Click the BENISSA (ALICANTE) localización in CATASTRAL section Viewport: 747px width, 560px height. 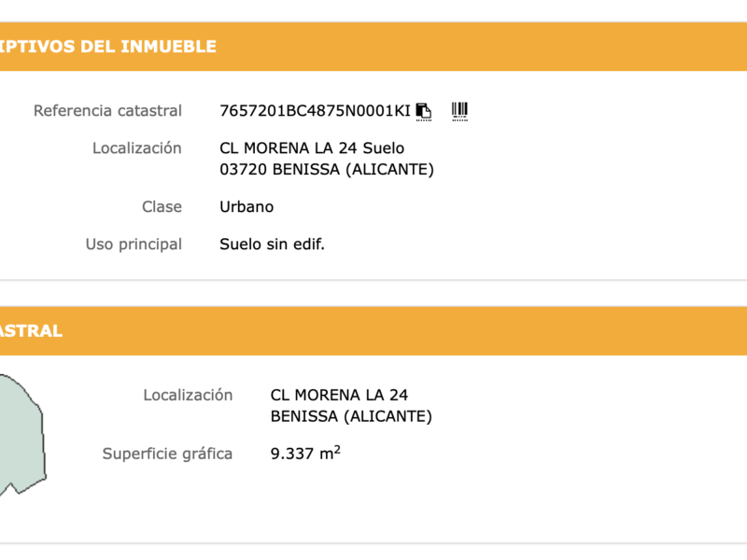click(352, 416)
